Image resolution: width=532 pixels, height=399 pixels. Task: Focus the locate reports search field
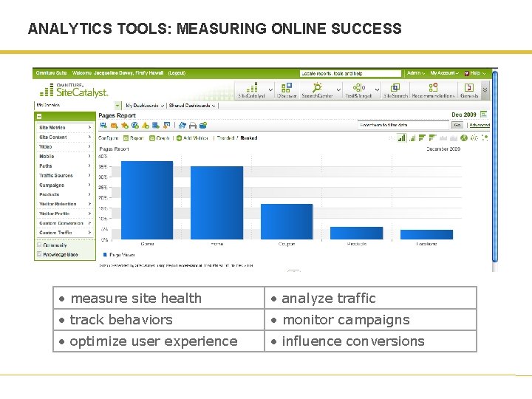(350, 73)
